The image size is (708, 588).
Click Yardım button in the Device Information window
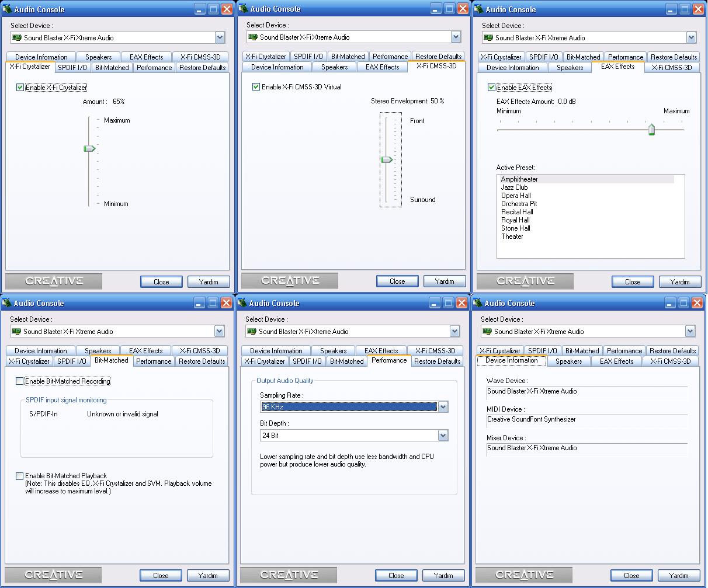pyautogui.click(x=679, y=576)
